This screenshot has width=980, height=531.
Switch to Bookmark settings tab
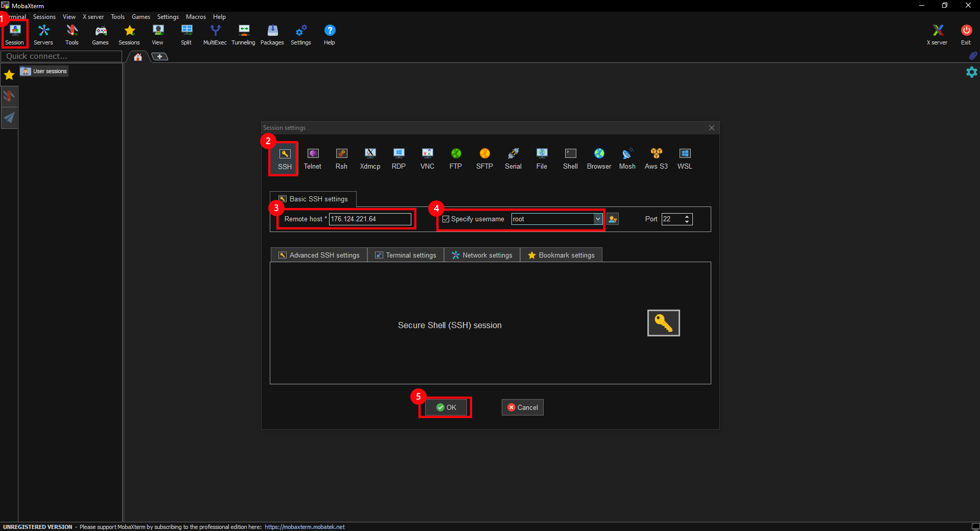(561, 255)
